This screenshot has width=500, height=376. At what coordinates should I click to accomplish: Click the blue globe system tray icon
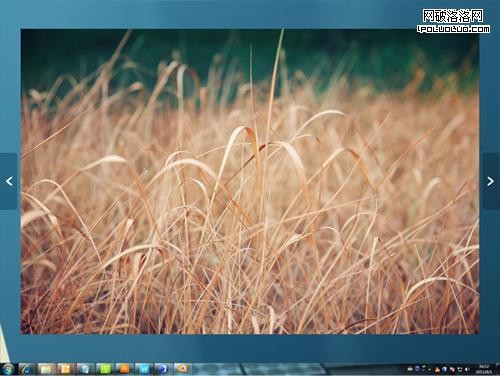click(x=445, y=369)
